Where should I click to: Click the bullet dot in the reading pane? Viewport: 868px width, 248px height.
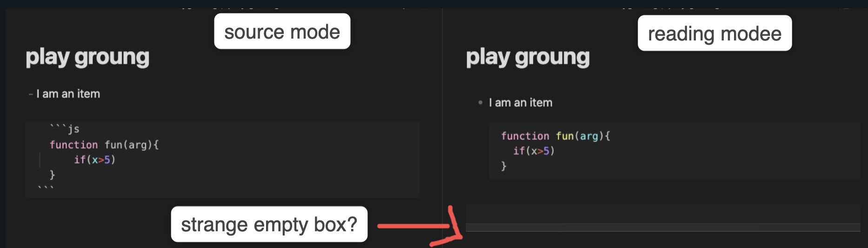[480, 103]
